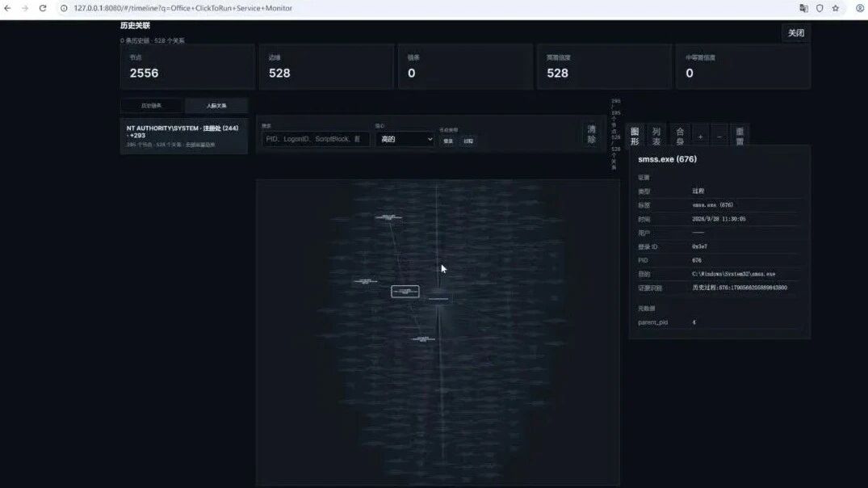Click the shield icon in address bar
Screen dimensions: 868x488
pyautogui.click(x=820, y=8)
